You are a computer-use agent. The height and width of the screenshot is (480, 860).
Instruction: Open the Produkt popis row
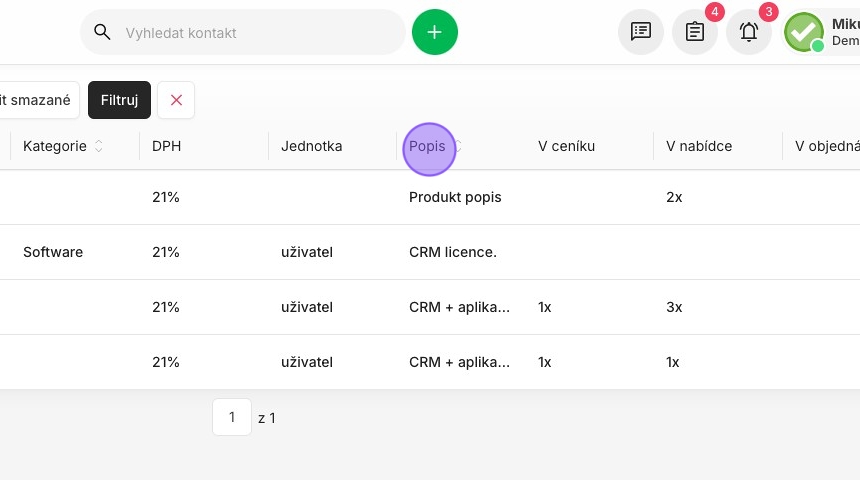coord(430,197)
